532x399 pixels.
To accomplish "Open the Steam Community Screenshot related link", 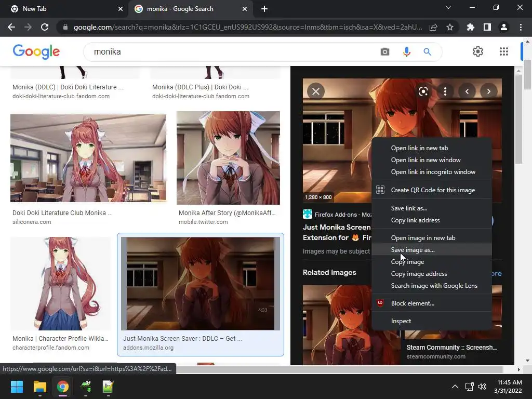I will [451, 348].
